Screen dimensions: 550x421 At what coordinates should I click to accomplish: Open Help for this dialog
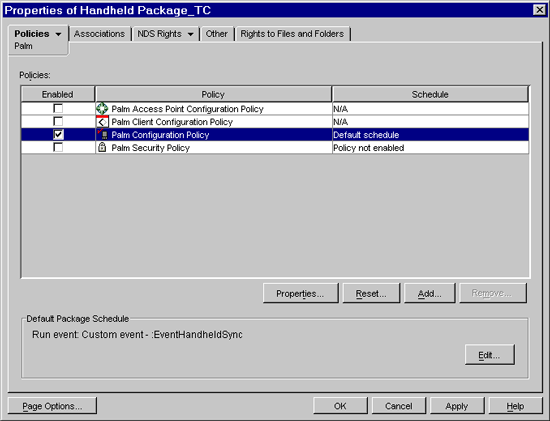[x=515, y=406]
